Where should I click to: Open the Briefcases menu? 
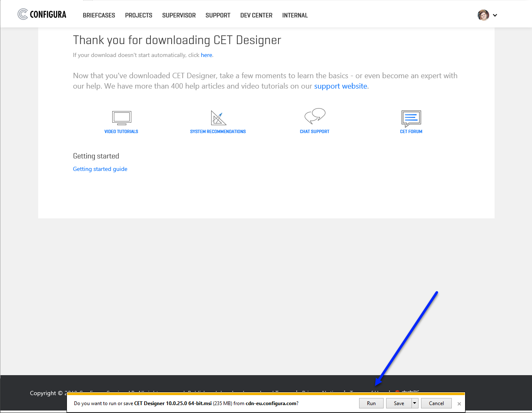coord(99,15)
